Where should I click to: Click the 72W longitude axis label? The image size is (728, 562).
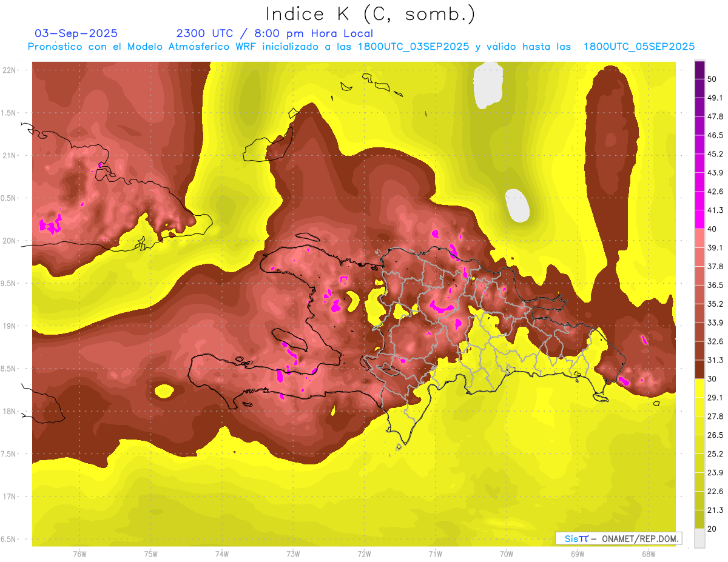(364, 554)
